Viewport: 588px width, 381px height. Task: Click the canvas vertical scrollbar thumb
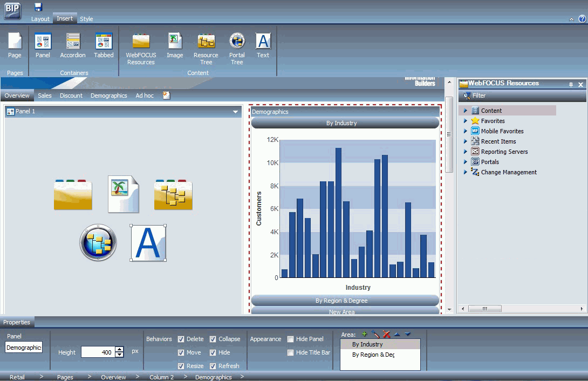449,134
